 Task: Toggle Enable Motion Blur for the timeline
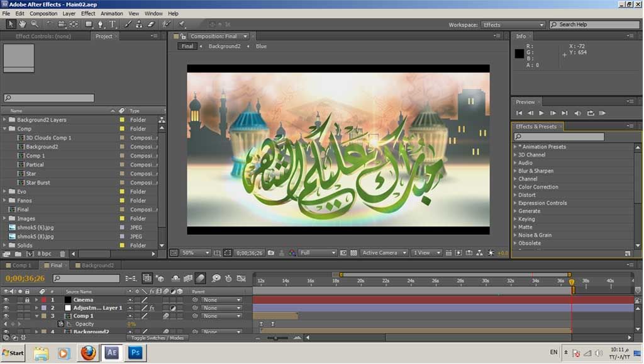201,278
